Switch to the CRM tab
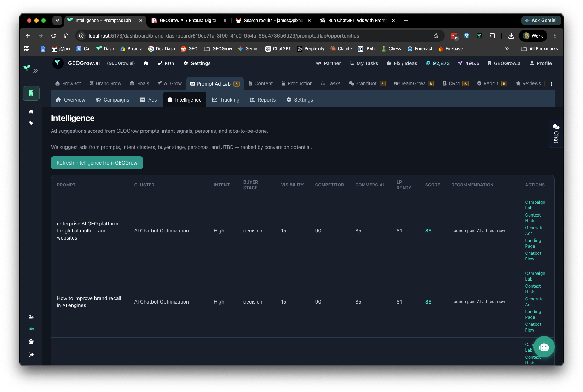583x392 pixels. click(x=455, y=83)
